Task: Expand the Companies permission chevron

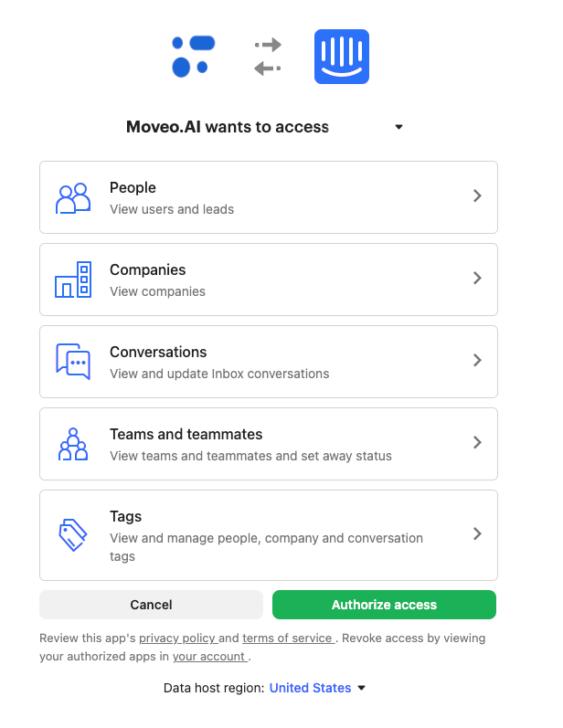Action: pos(477,279)
